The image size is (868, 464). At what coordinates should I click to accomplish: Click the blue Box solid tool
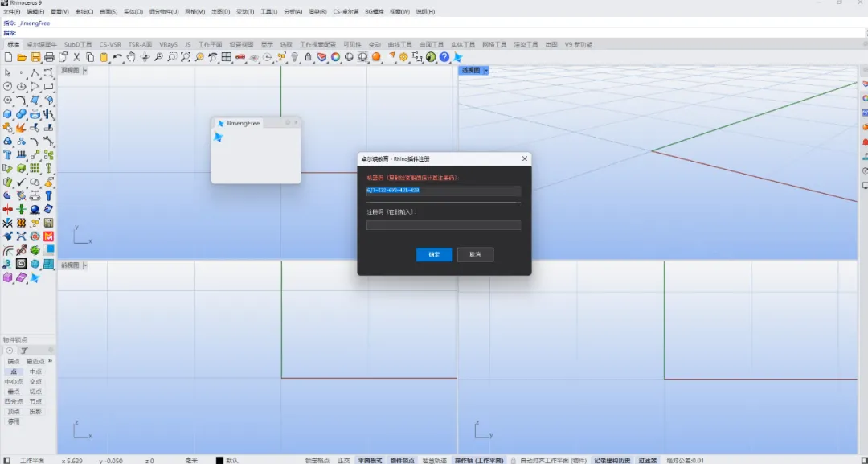tap(8, 114)
